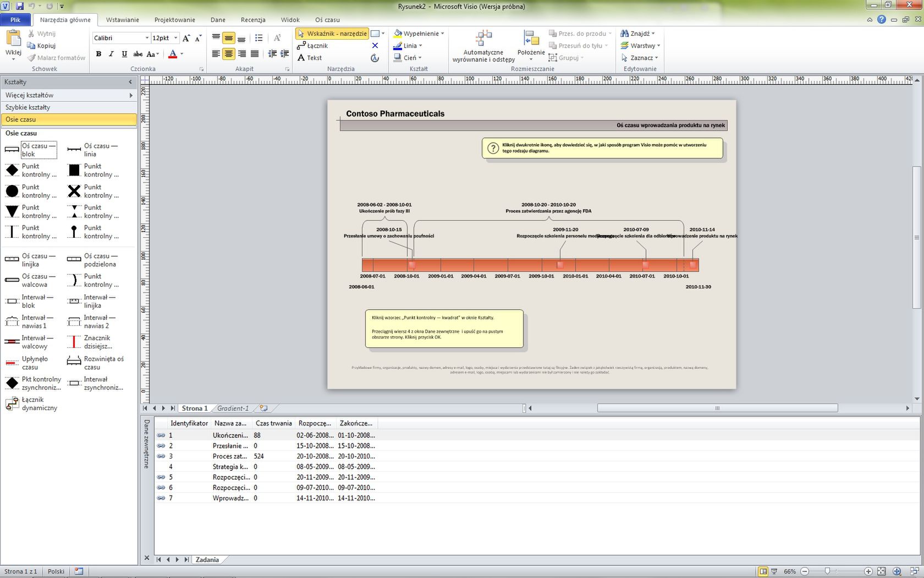Click Kopiuj copy button
This screenshot has height=578, width=924.
tap(41, 46)
